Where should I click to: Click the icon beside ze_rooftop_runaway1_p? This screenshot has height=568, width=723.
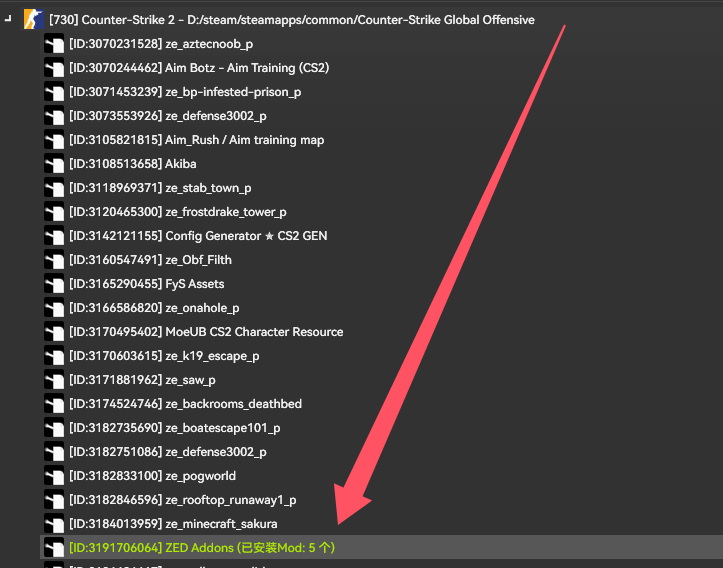coord(54,499)
